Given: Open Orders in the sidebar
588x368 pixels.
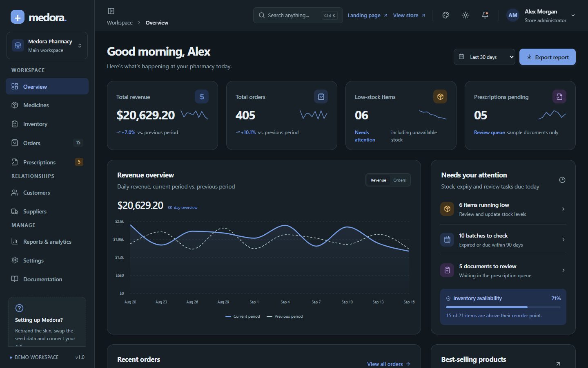Looking at the screenshot, I should click(x=47, y=143).
